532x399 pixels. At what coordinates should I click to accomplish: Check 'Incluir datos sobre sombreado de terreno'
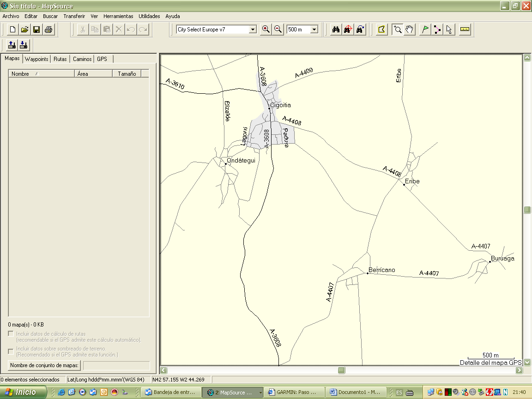(11, 351)
